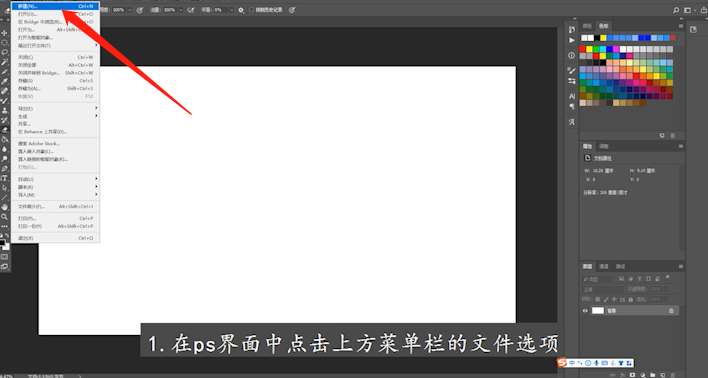Select the Clone Stamp tool
Screen dimensions: 708x378
(x=5, y=111)
